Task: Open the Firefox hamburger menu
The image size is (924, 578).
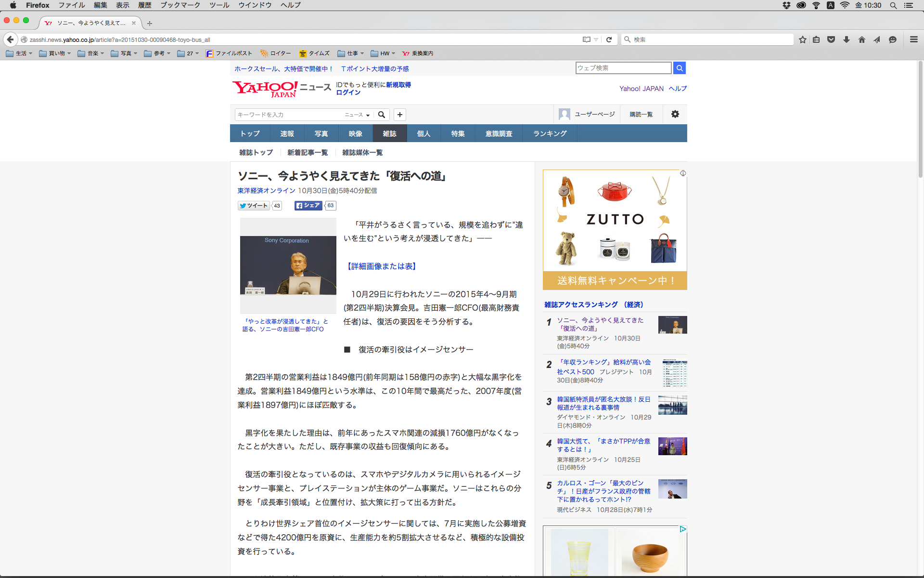Action: (913, 39)
